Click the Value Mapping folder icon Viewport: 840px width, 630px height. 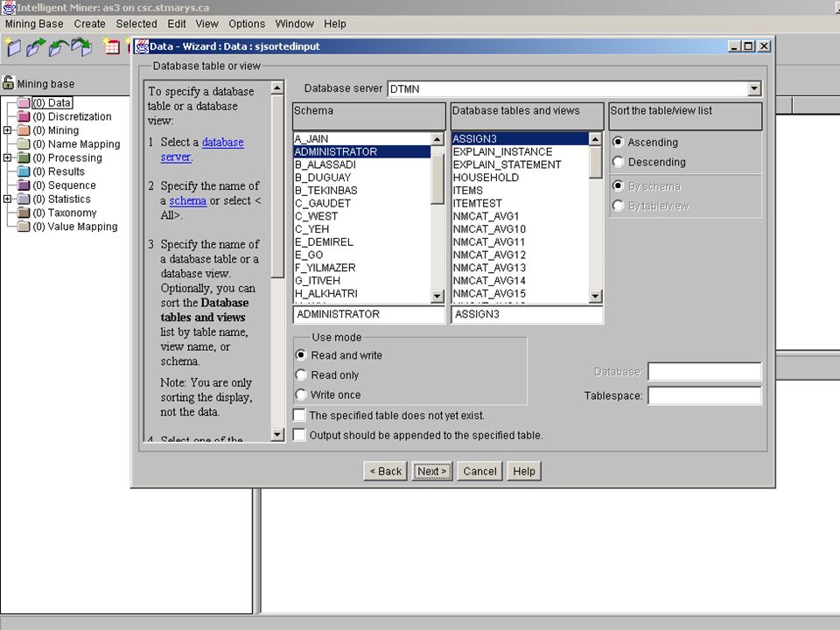pyautogui.click(x=24, y=227)
